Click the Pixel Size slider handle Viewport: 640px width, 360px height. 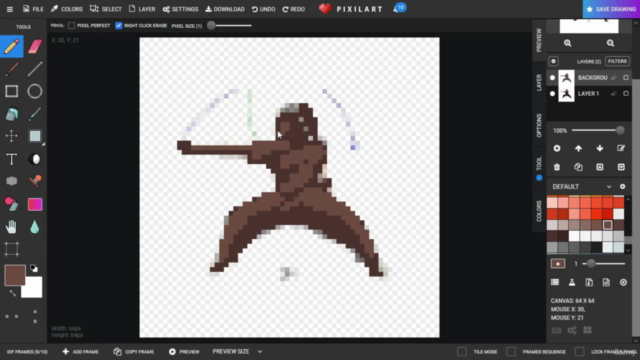point(211,25)
